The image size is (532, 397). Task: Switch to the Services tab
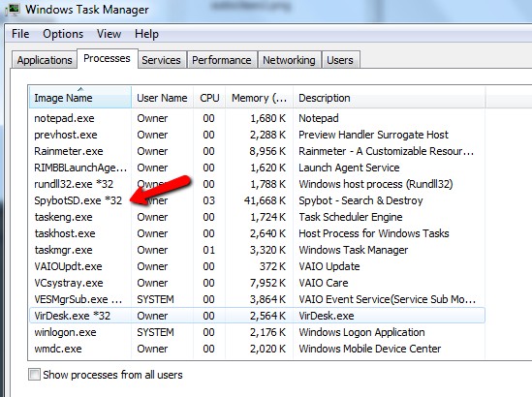pyautogui.click(x=161, y=60)
